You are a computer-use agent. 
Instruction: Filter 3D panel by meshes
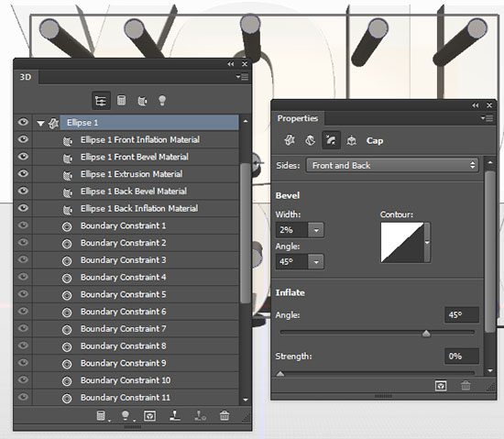[122, 101]
